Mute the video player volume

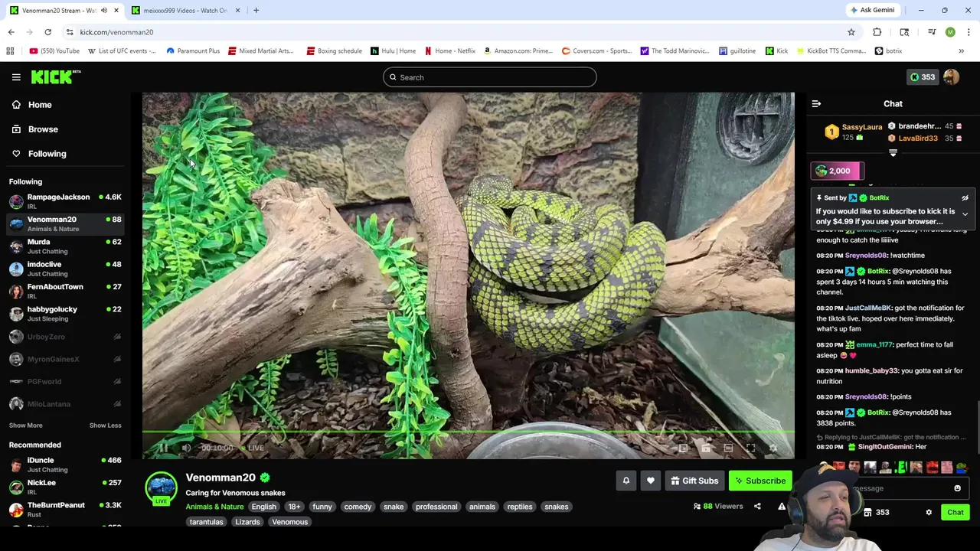click(x=186, y=448)
